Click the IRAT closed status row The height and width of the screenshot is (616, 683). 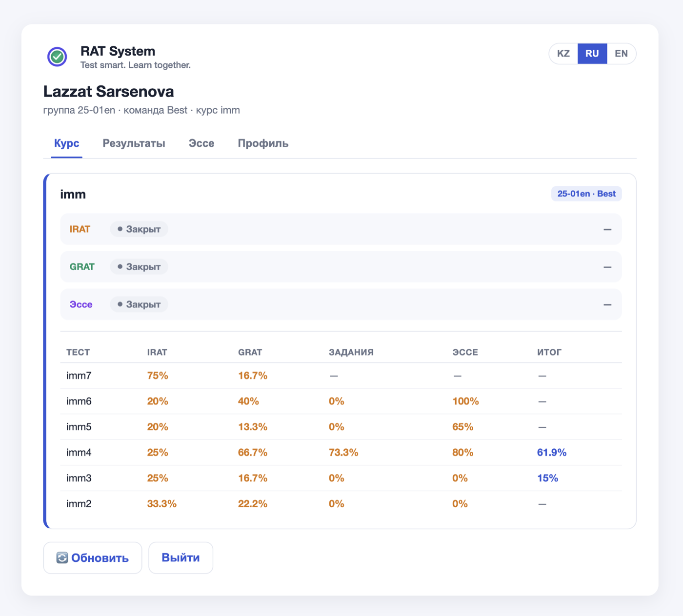click(x=341, y=229)
